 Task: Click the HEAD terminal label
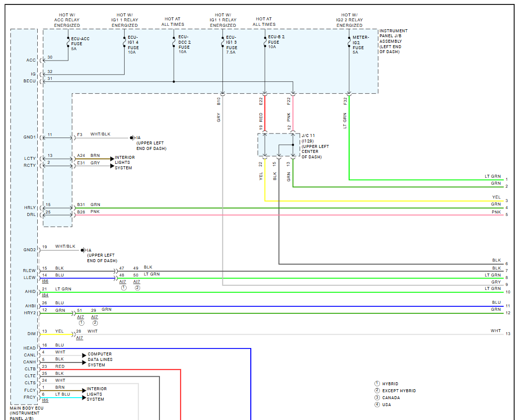(30, 348)
